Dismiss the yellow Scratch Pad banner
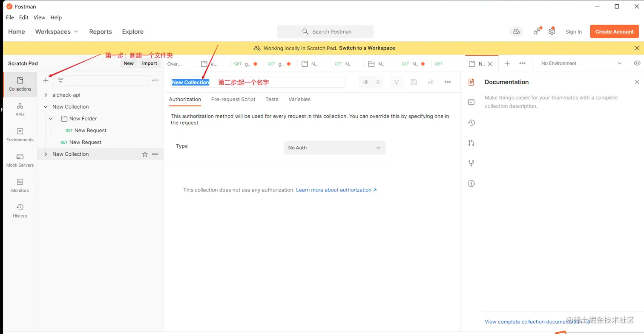This screenshot has height=334, width=644. [637, 48]
